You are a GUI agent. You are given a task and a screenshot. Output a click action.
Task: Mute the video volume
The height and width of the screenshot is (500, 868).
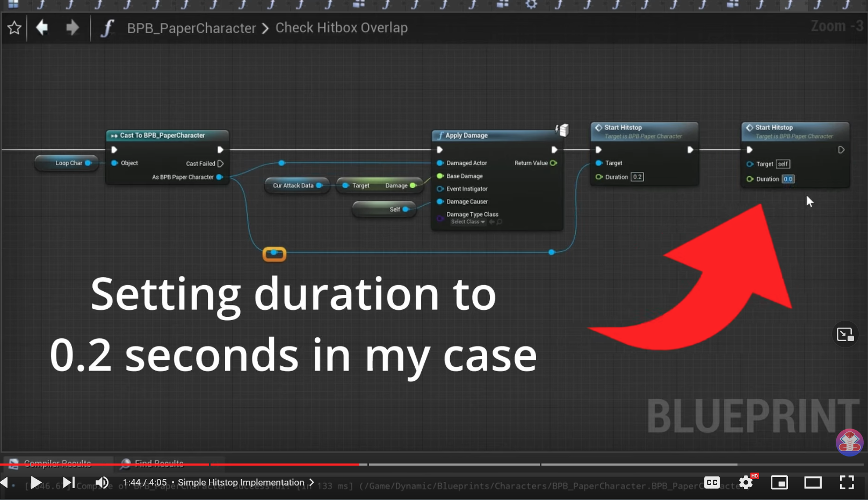point(102,482)
